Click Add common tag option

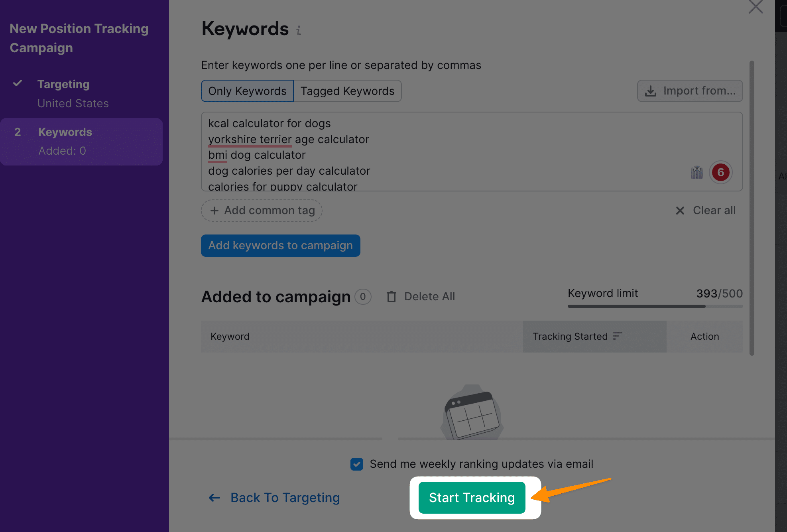[x=262, y=210]
